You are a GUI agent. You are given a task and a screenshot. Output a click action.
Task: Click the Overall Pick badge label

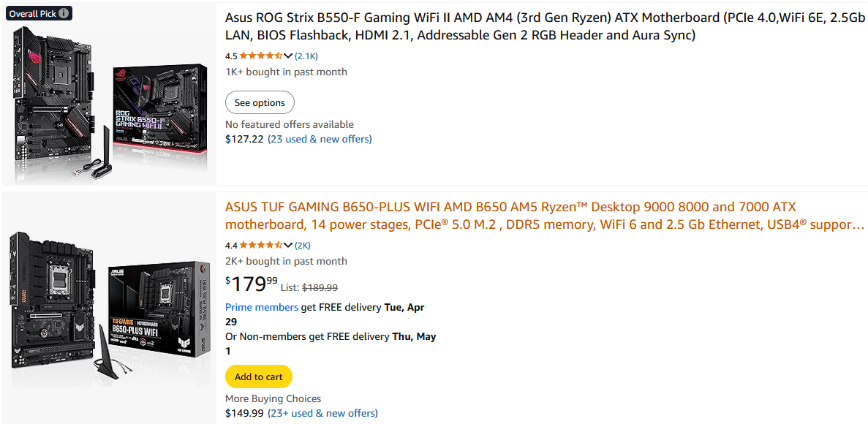click(32, 13)
